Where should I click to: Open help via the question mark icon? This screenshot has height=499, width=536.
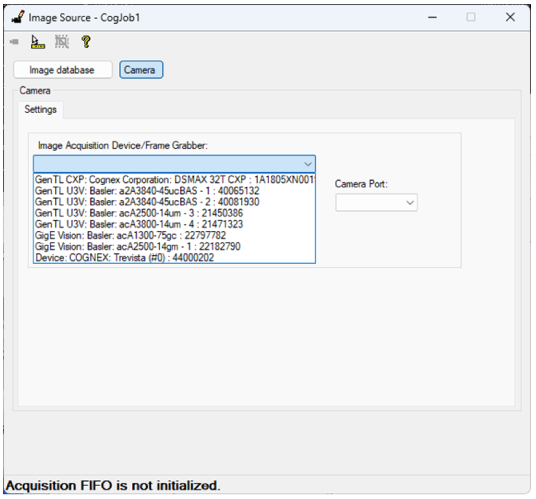(x=86, y=42)
